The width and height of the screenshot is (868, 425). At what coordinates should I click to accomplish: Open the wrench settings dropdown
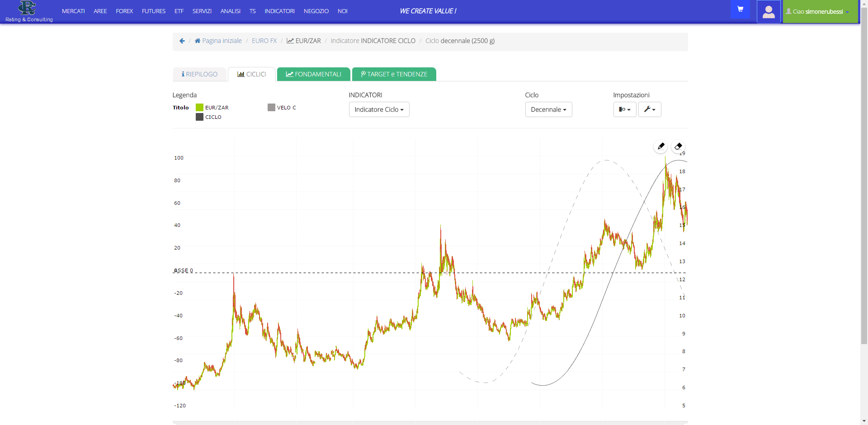click(x=650, y=109)
